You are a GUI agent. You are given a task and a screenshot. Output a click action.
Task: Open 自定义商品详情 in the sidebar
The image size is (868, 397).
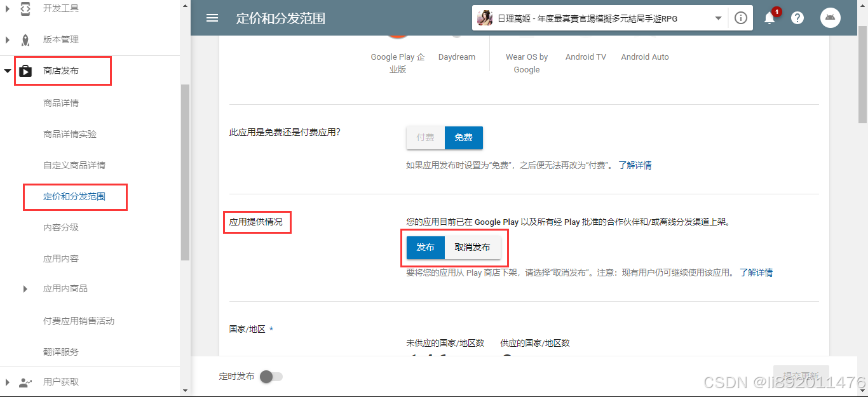click(x=74, y=165)
